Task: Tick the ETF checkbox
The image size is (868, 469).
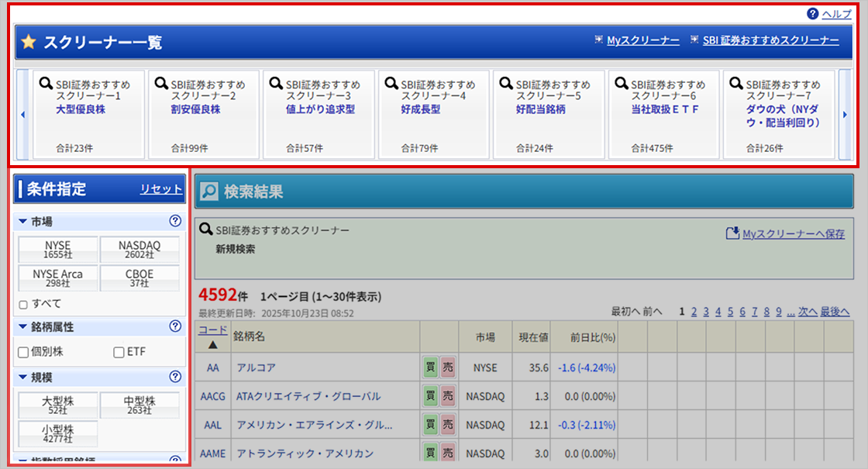Action: 119,353
